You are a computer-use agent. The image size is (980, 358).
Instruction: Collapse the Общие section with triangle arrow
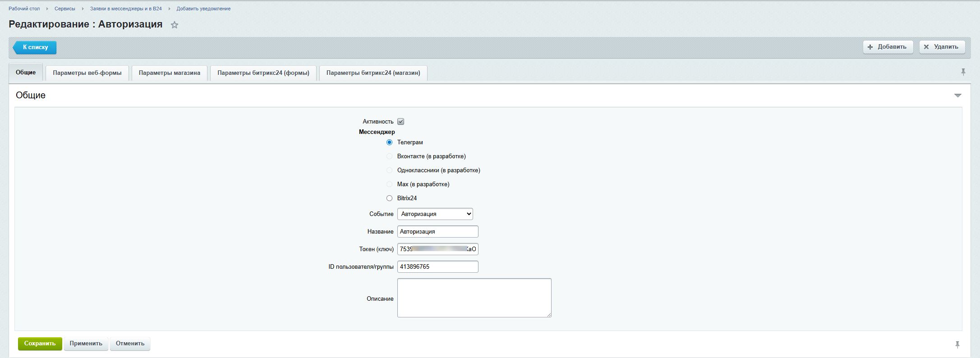[957, 96]
